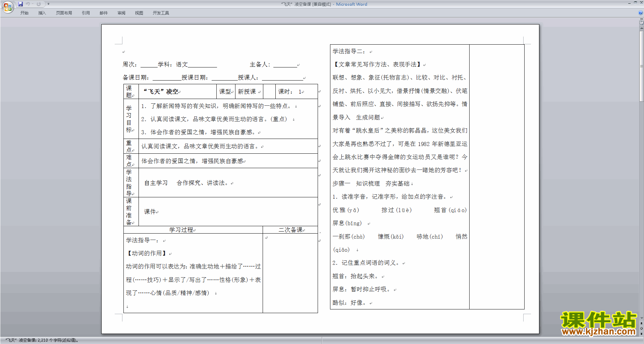Click the 授课日期 label text
This screenshot has height=344, width=644.
[195, 78]
